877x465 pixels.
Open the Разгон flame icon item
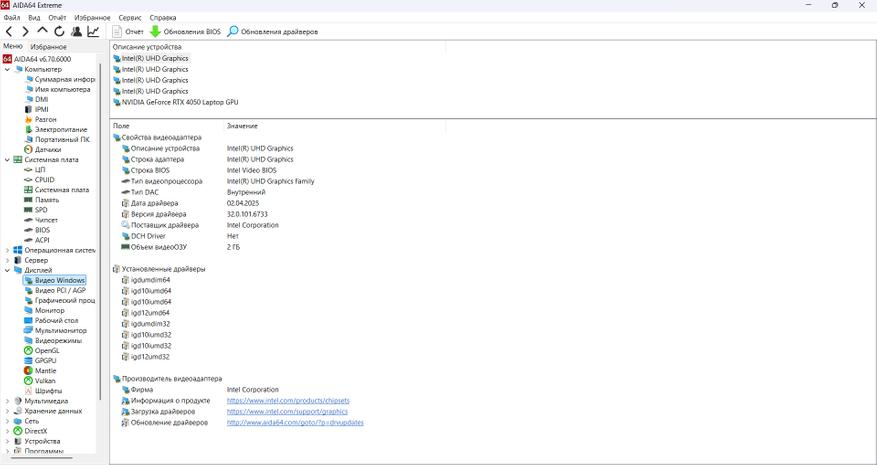click(40, 120)
